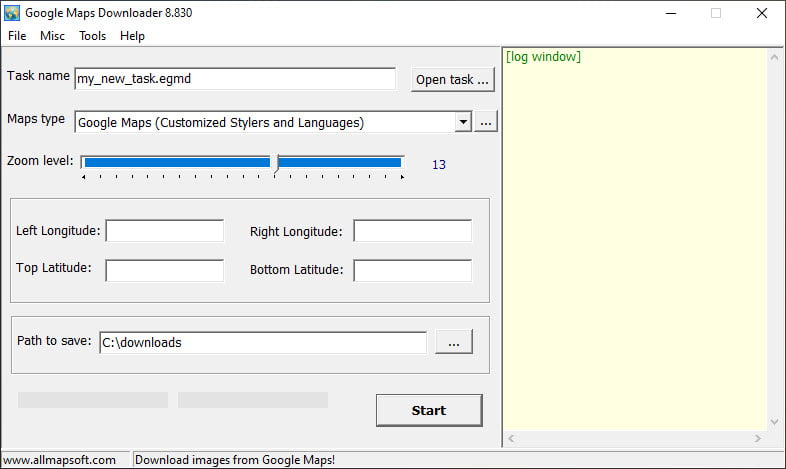Open the File menu
Image resolution: width=786 pixels, height=469 pixels.
17,36
